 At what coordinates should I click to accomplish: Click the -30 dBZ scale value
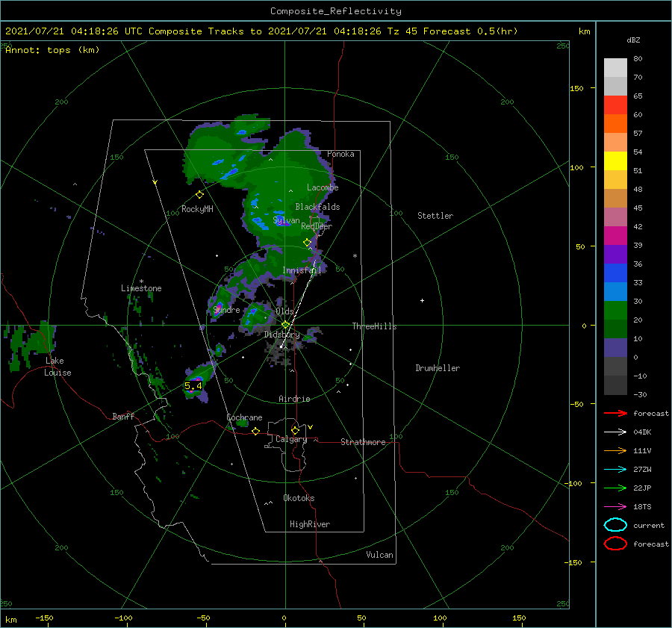tap(641, 394)
